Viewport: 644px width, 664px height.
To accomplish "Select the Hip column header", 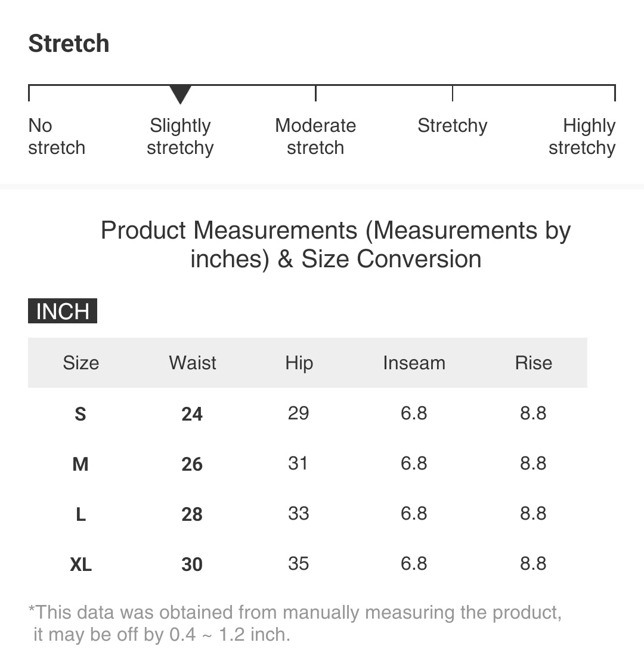I will 299,363.
